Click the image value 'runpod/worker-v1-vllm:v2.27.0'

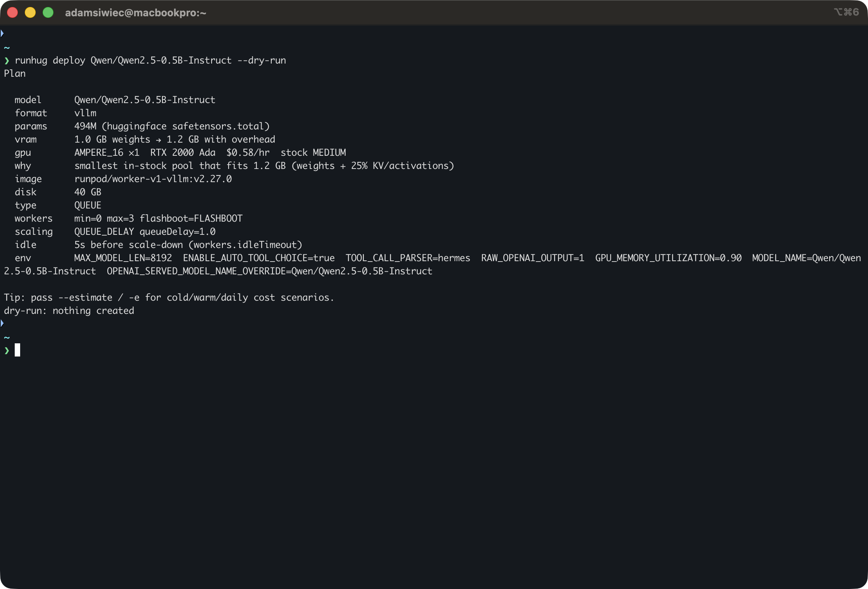pos(153,179)
